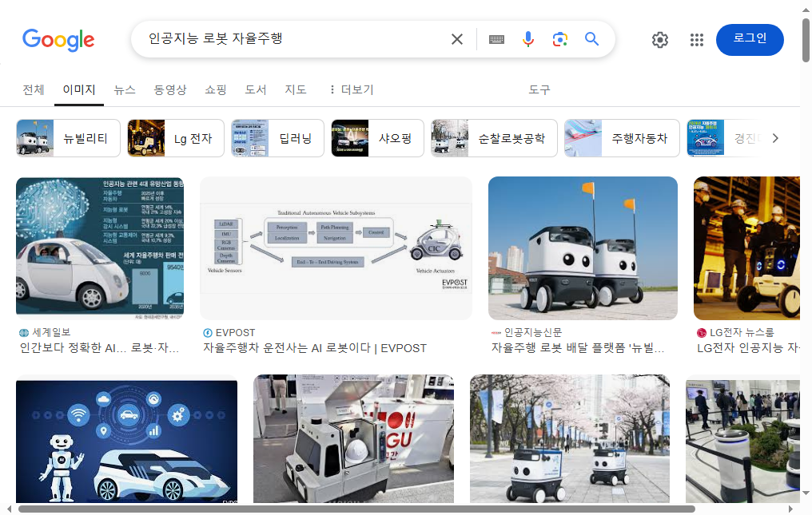Image resolution: width=812 pixels, height=515 pixels.
Task: Select the 순찰로봇공학 filter chip
Action: pyautogui.click(x=494, y=138)
